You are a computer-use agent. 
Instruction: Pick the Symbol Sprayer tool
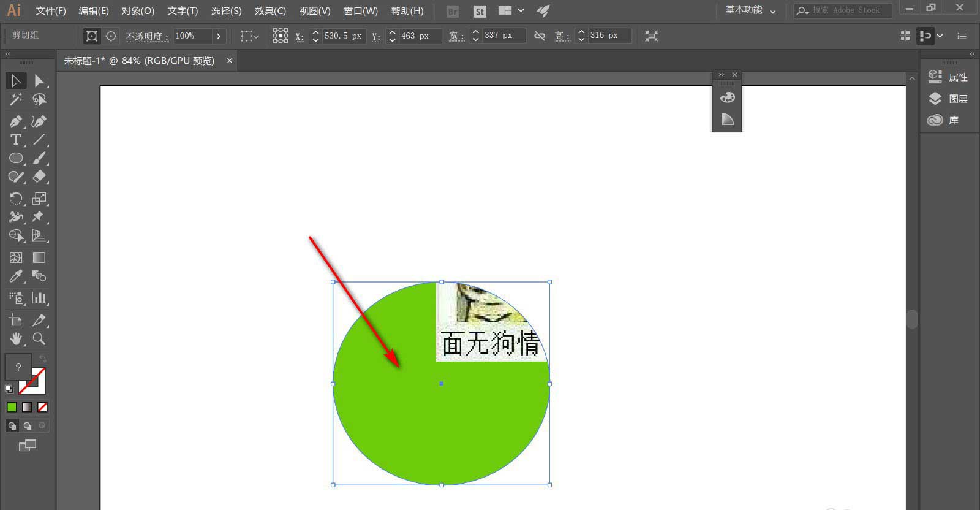coord(16,298)
